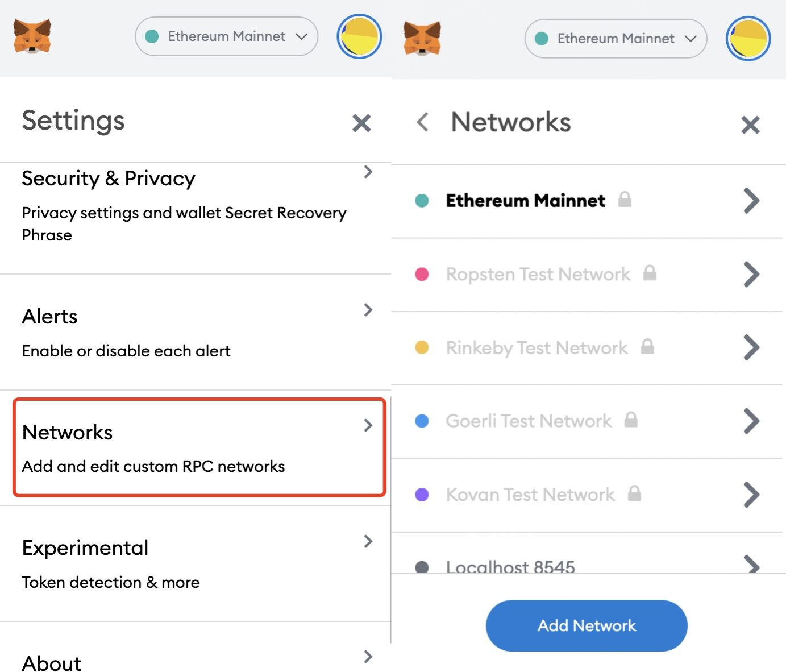The image size is (786, 672).
Task: Select Rinkeby Test Network entry
Action: pyautogui.click(x=537, y=347)
